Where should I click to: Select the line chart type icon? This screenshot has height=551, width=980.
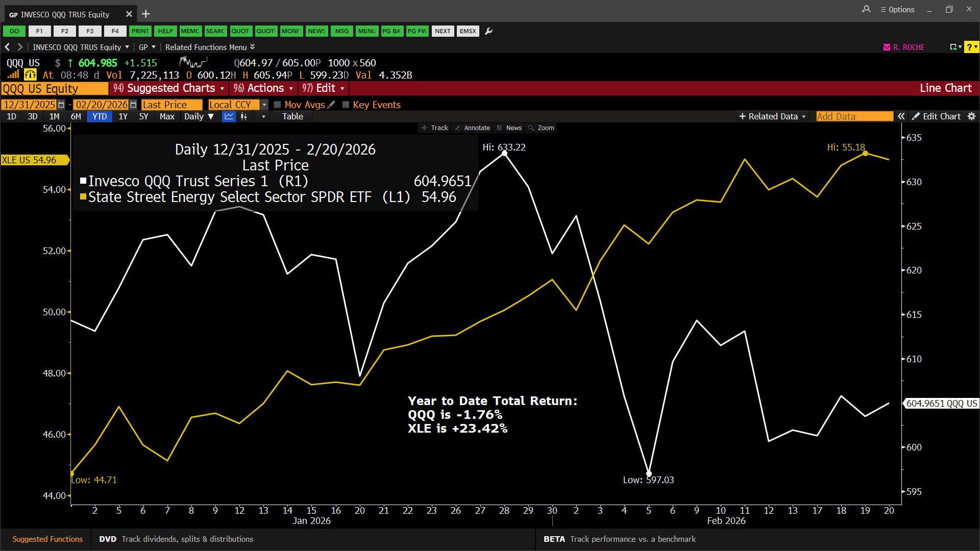229,116
